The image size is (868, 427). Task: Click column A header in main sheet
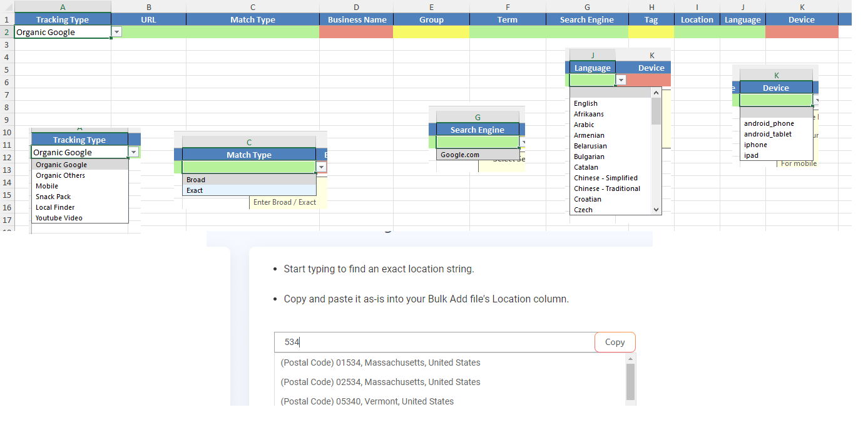(x=63, y=6)
